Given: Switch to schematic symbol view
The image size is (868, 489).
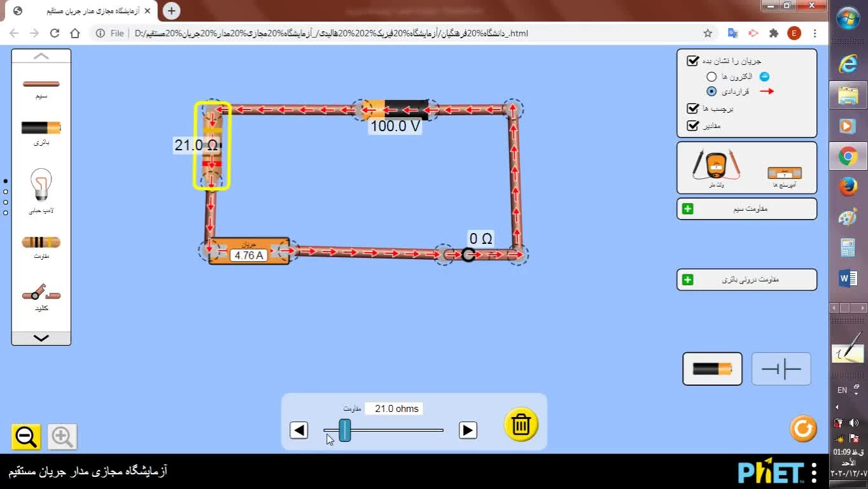Looking at the screenshot, I should click(x=781, y=369).
